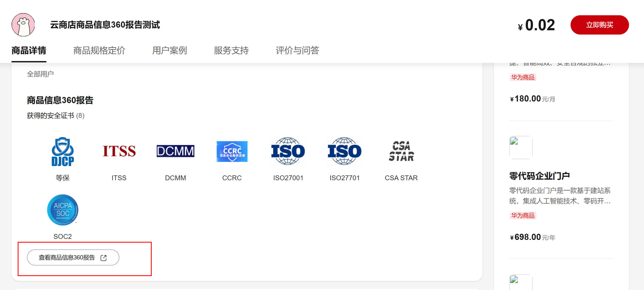Image resolution: width=644 pixels, height=290 pixels.
Task: Click the red 立即购买 button
Action: coord(600,25)
